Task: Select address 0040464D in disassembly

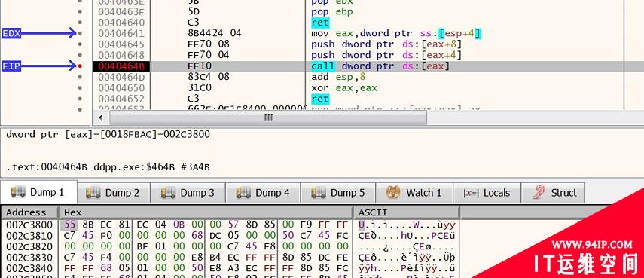Action: (121, 77)
